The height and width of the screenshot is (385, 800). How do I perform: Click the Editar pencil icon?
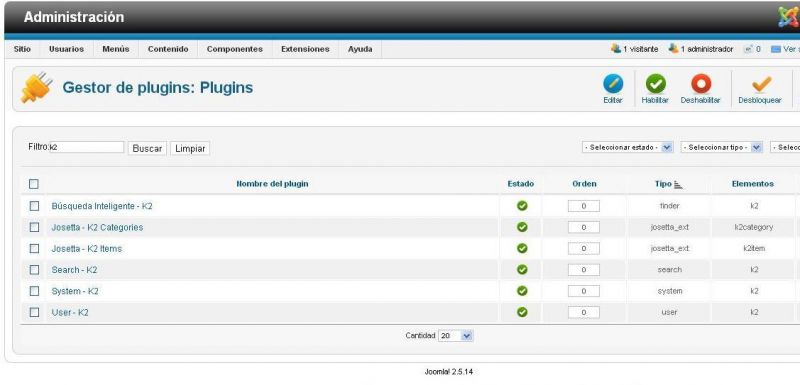[613, 84]
